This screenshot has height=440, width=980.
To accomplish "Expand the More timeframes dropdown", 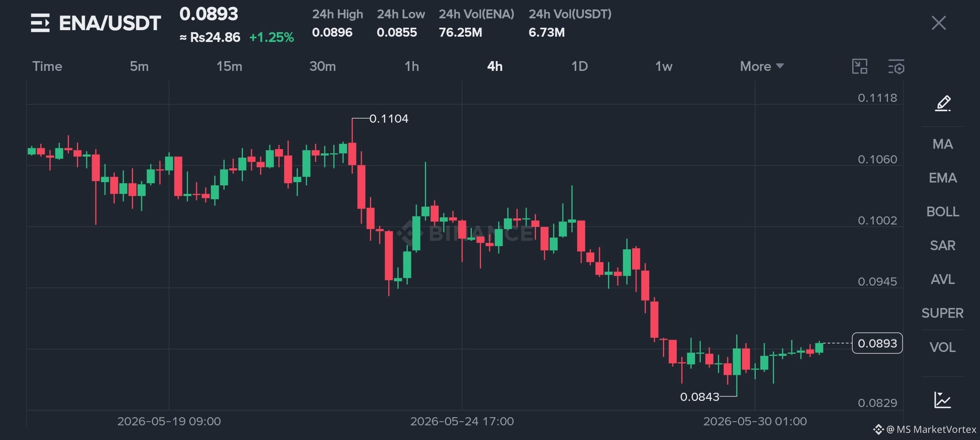I will coord(761,66).
